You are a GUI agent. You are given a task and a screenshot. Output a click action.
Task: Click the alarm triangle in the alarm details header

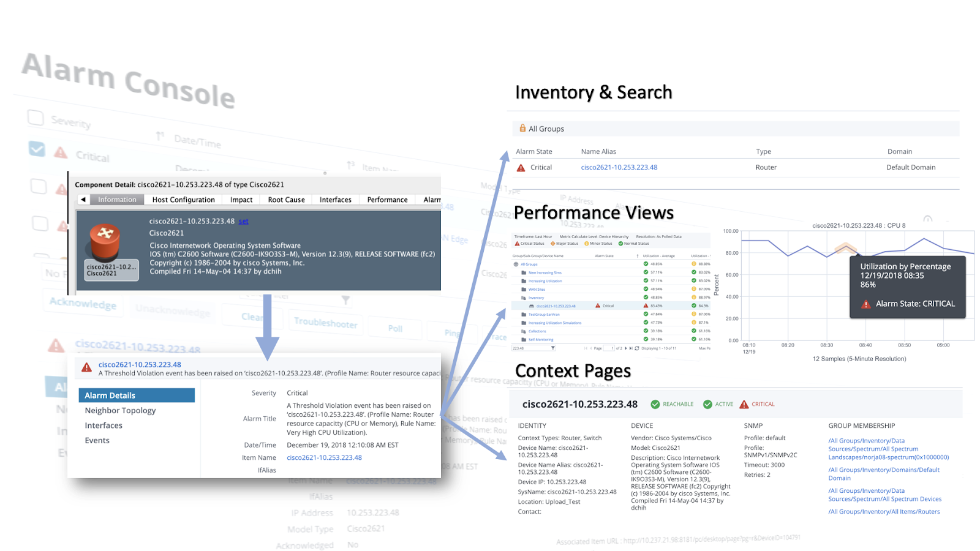(x=87, y=368)
